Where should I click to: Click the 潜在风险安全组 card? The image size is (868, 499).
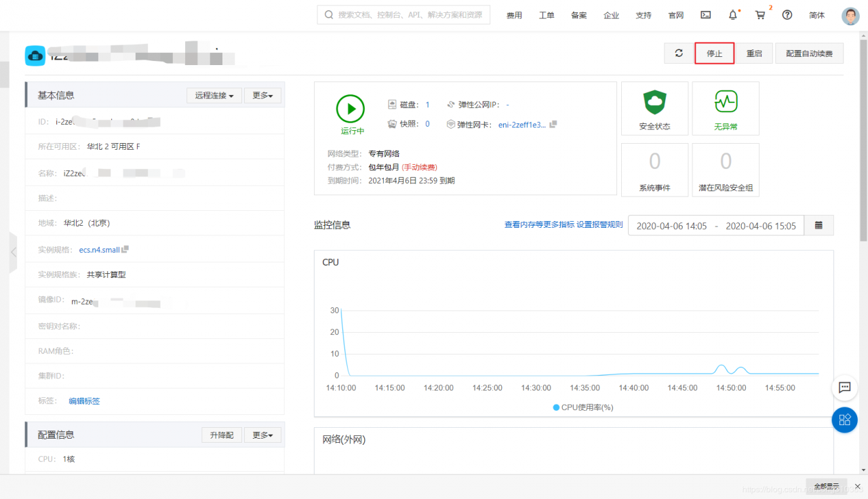point(726,169)
